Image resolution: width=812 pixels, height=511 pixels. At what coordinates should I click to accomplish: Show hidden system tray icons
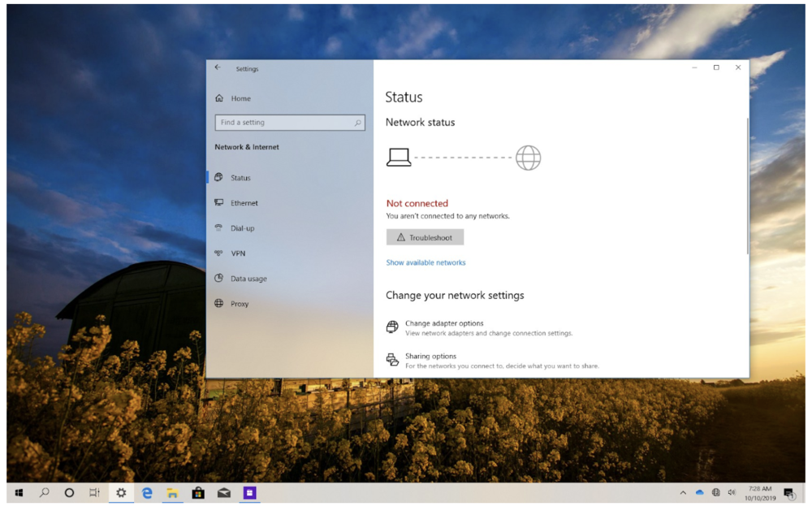[683, 493]
